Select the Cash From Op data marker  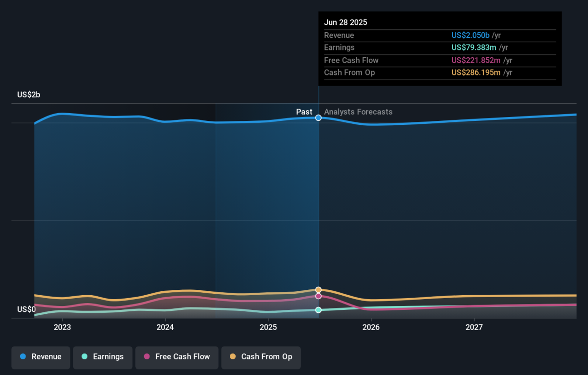[x=318, y=290]
